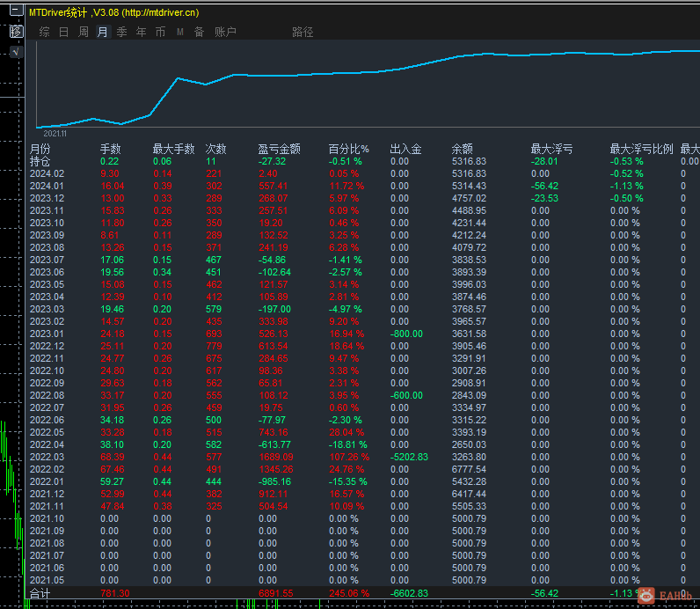Click the minimize panel dash button

pyautogui.click(x=16, y=12)
